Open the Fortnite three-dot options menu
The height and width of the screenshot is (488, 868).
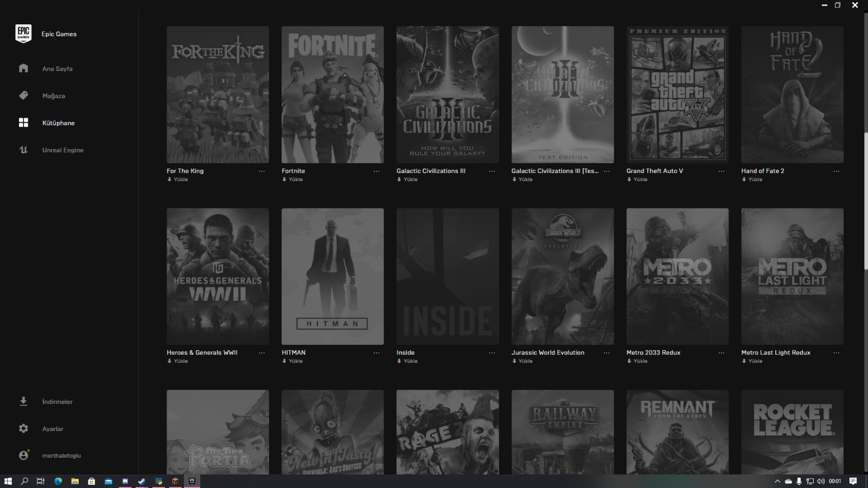(x=376, y=171)
